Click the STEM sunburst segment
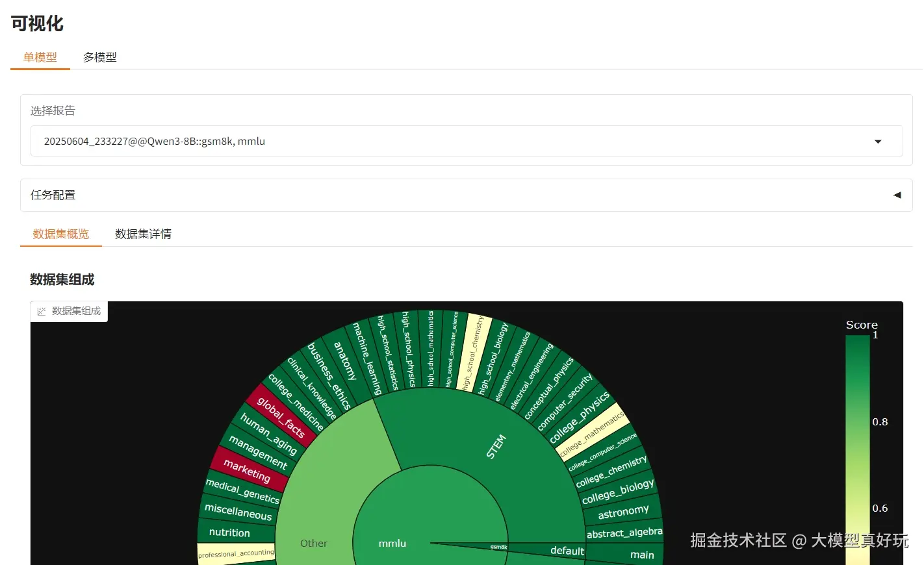Screen dimensions: 924x565 point(496,447)
